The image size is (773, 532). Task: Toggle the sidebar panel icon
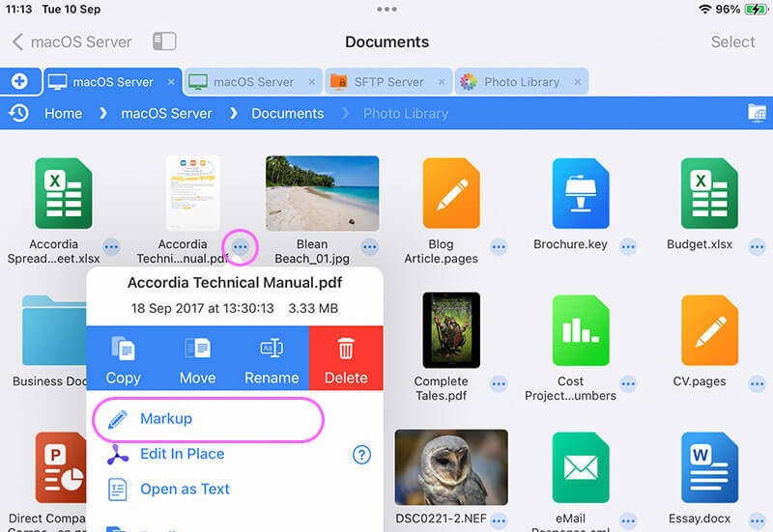[x=164, y=42]
